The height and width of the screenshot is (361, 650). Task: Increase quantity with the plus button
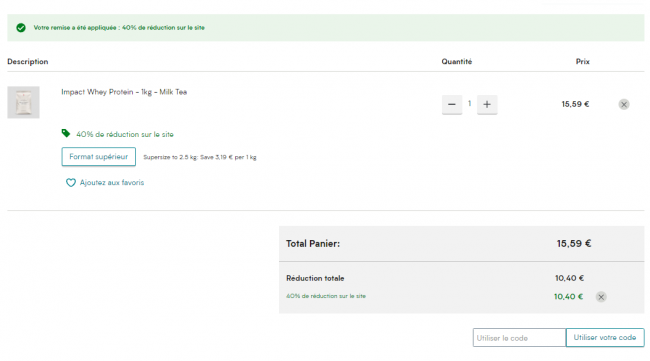coord(487,104)
